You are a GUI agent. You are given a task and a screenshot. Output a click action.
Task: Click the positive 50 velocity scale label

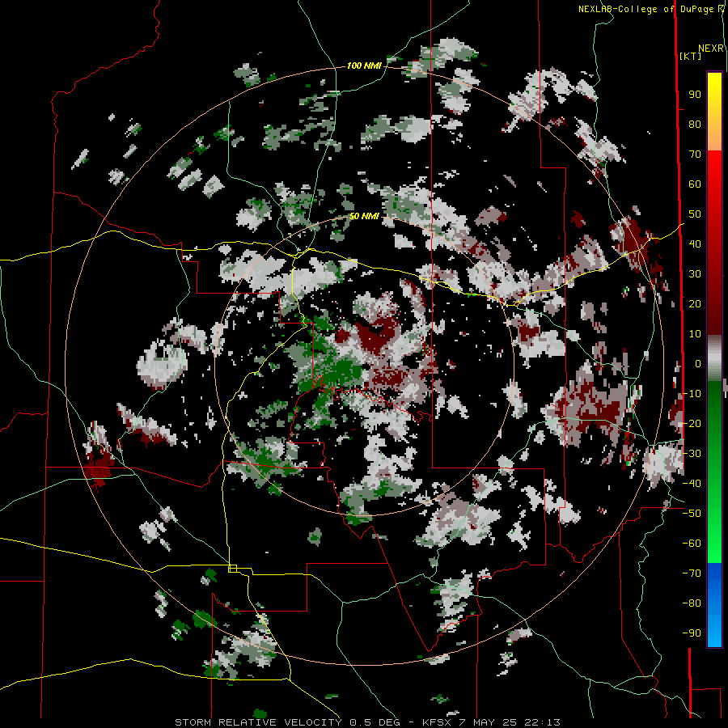point(695,214)
